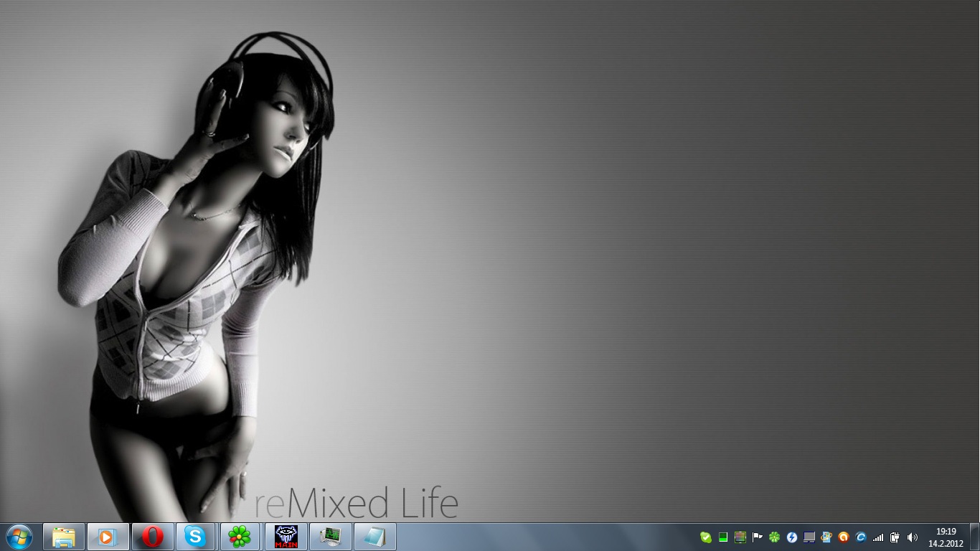Open the Notepad taskbar button

tap(374, 537)
